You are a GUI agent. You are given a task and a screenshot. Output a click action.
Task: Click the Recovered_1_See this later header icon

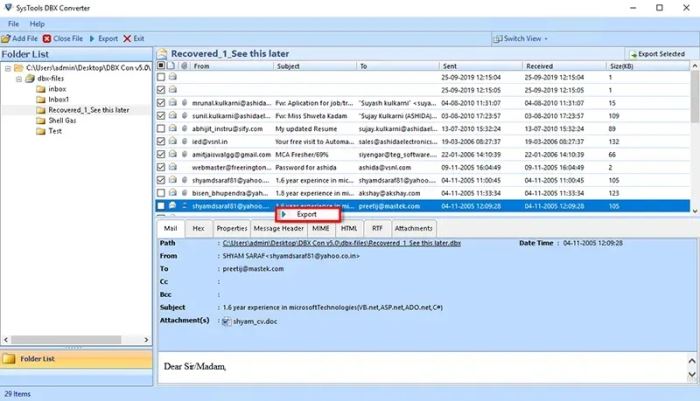162,54
